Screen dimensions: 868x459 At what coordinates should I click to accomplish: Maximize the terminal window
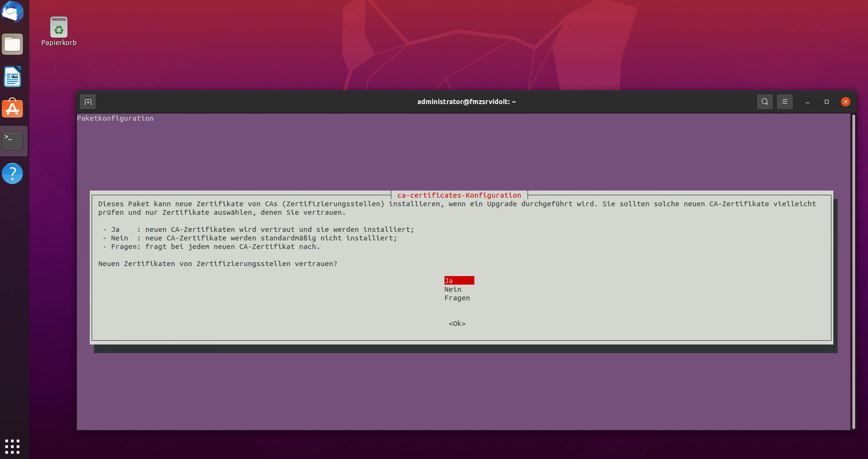826,102
